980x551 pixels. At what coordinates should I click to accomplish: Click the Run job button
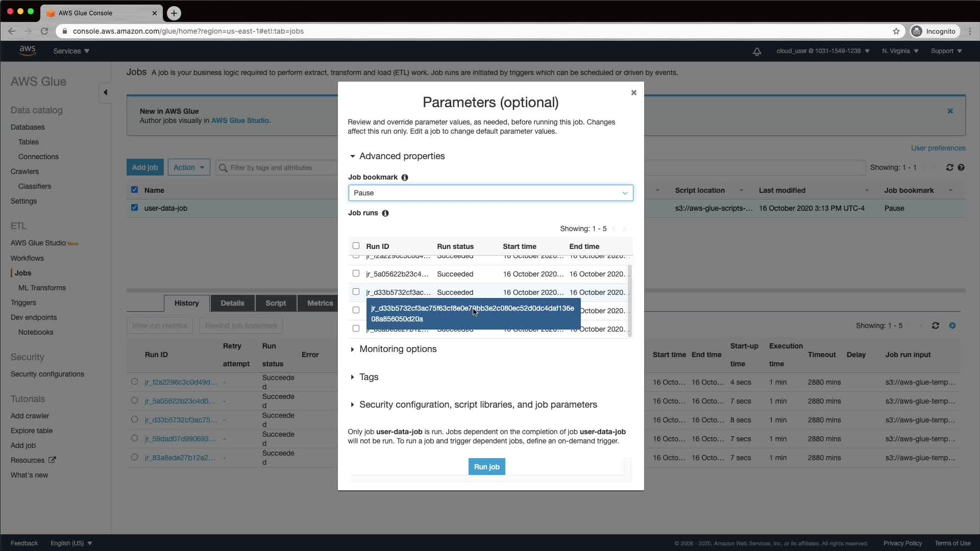coord(486,467)
